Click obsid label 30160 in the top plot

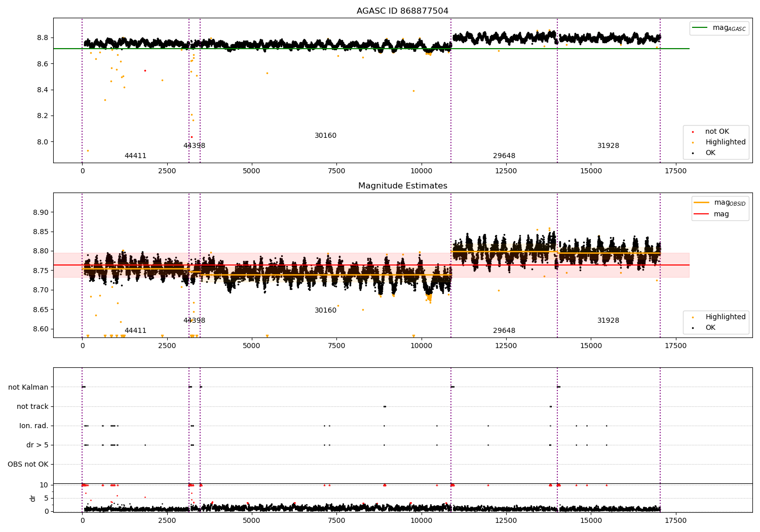click(x=325, y=135)
